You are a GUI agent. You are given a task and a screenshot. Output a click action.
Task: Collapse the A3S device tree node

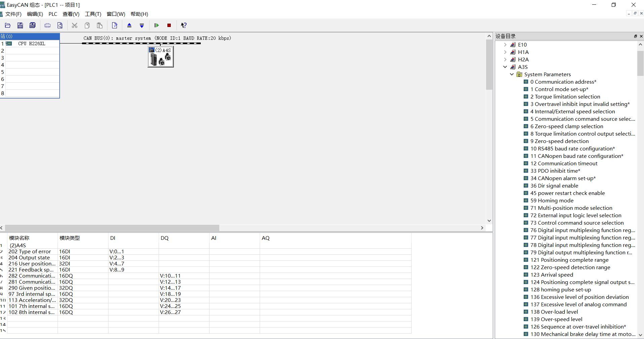(x=505, y=67)
